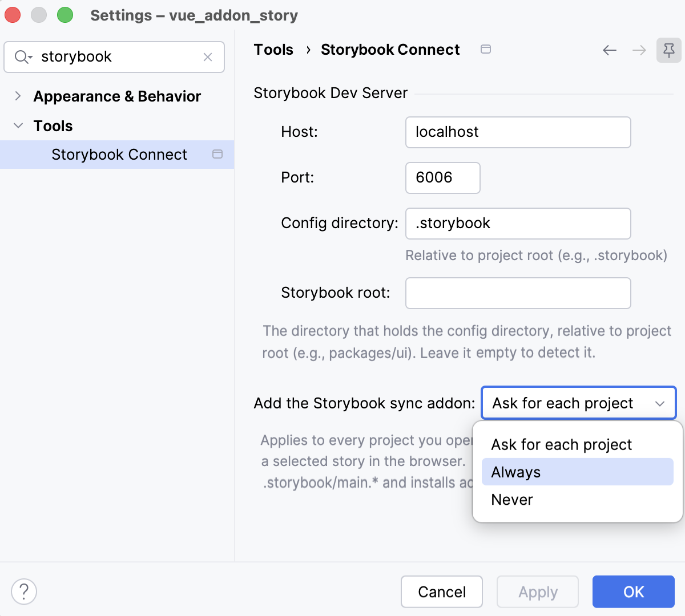Click the empty Storybook root field
The image size is (685, 616).
point(518,293)
